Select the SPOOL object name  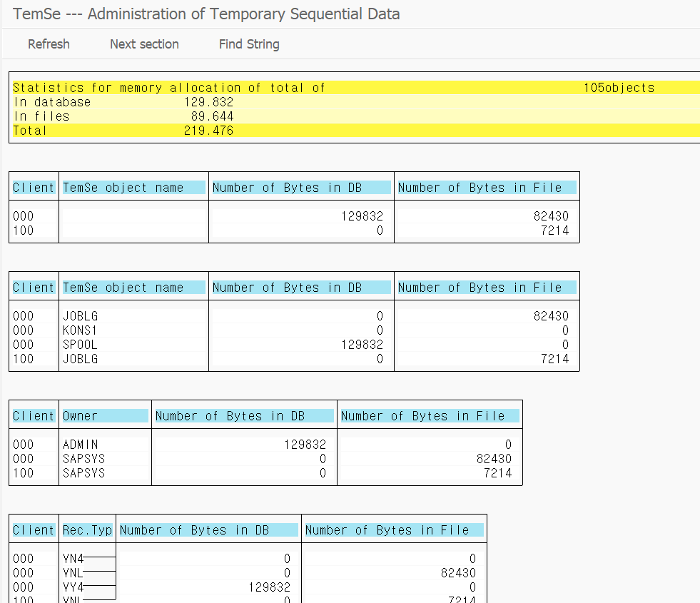coord(80,345)
